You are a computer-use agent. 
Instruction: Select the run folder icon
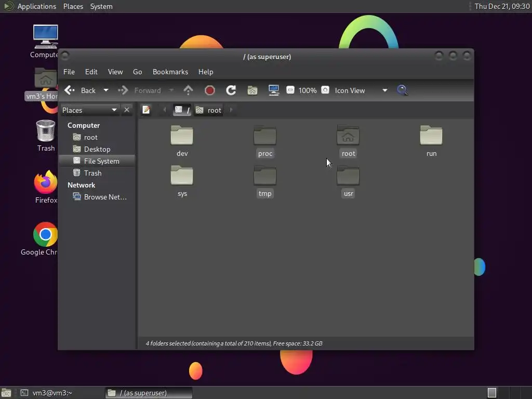click(x=431, y=136)
